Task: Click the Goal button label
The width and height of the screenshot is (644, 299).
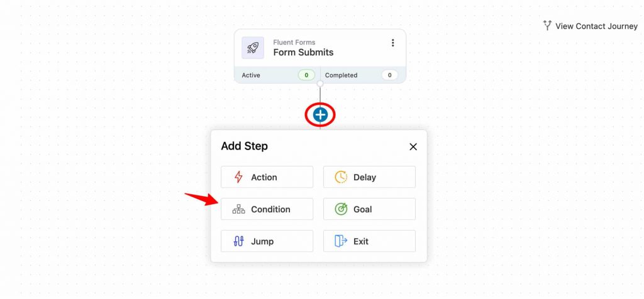Action: tap(363, 209)
